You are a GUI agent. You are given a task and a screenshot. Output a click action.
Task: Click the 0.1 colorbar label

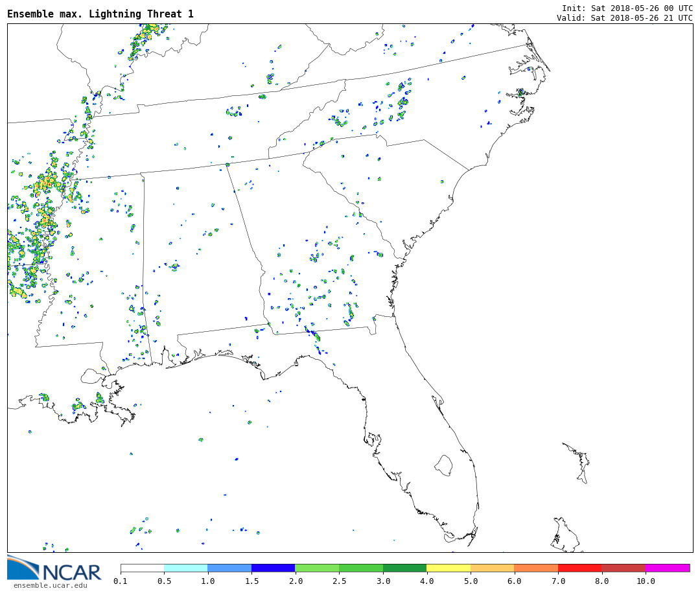121,581
